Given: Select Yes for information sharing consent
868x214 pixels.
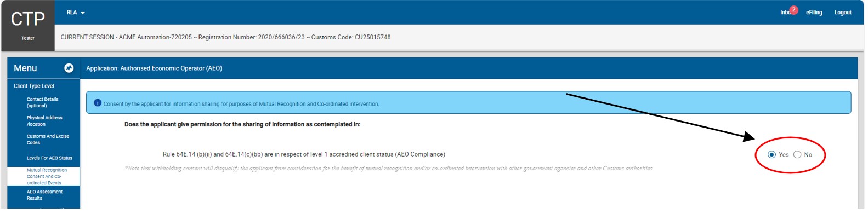Looking at the screenshot, I should pos(771,155).
